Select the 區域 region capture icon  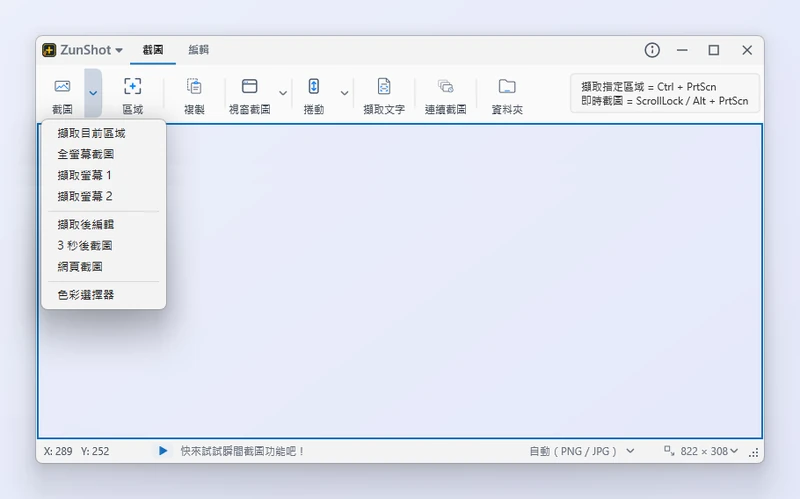(133, 86)
